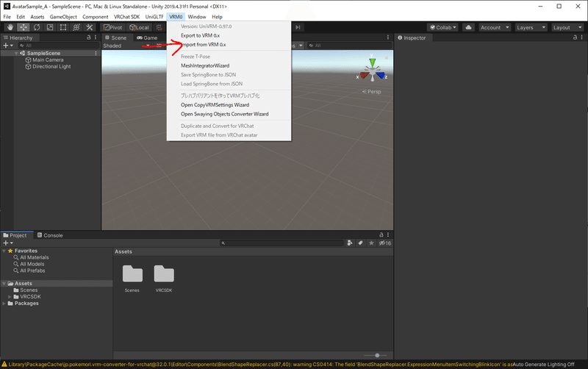Collapse Assets folder tree
The image size is (588, 369).
4,284
